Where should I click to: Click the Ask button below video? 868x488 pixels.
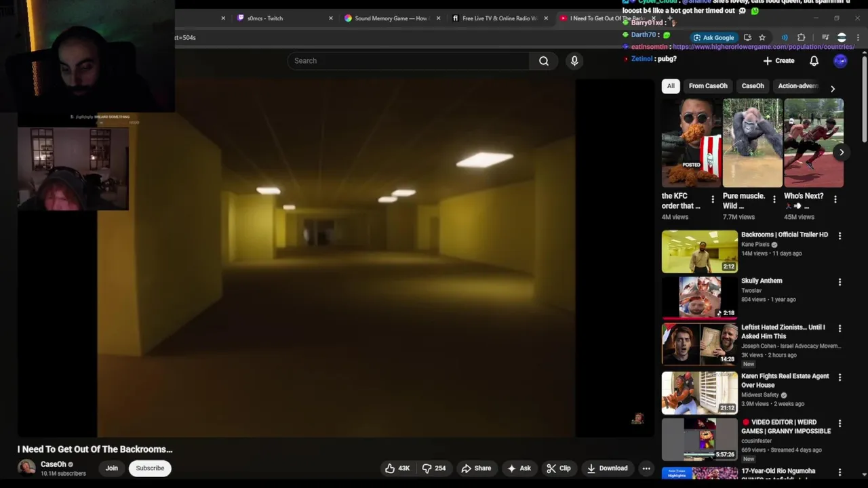click(520, 468)
